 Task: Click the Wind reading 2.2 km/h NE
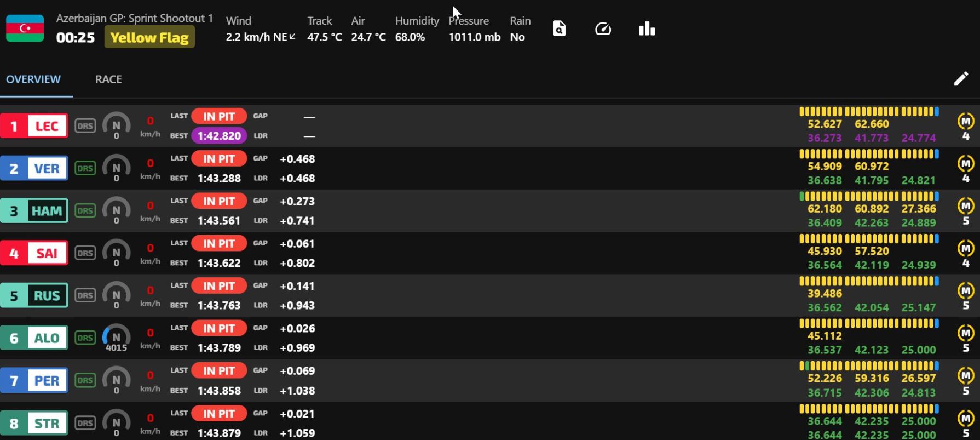[261, 37]
